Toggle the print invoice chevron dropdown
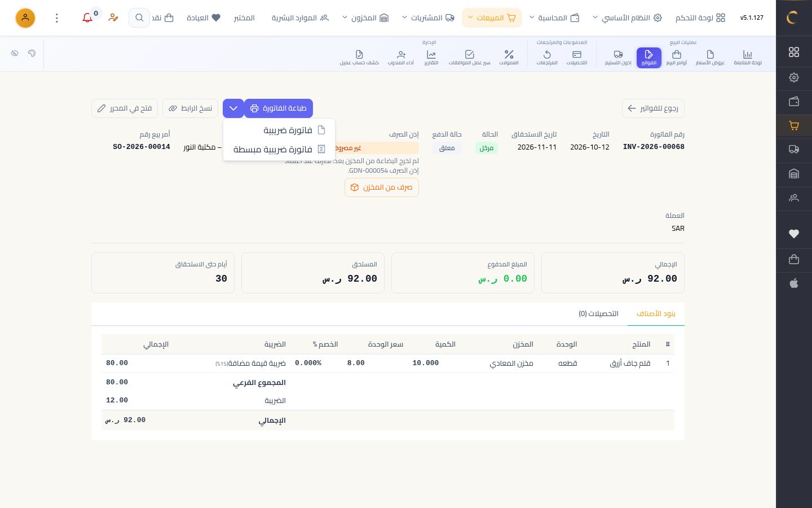 (233, 108)
